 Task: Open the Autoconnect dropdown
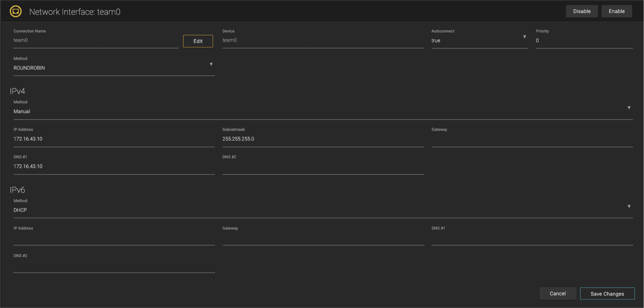[480, 41]
